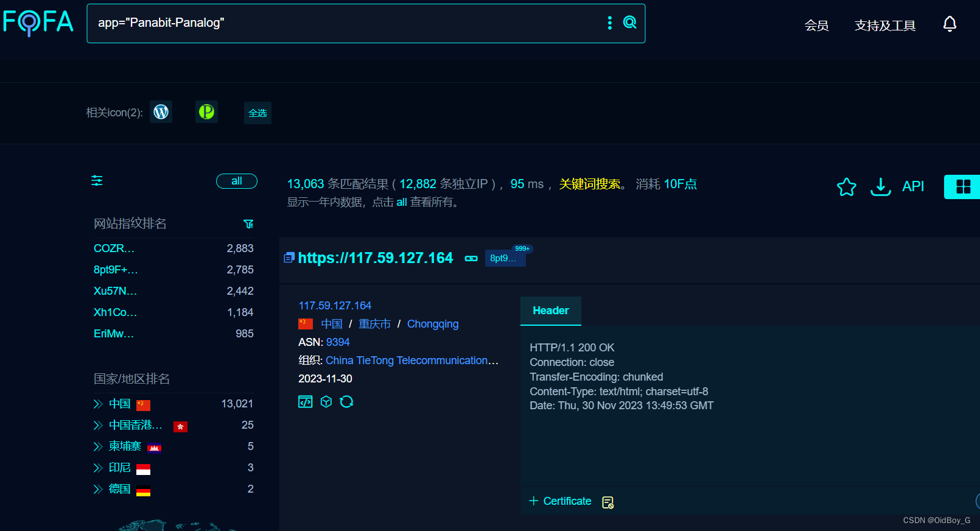
Task: Click the chain link icon beside the host
Action: coord(471,258)
